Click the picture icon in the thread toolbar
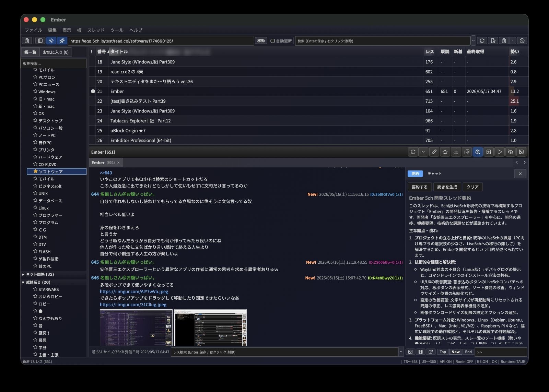 coord(489,152)
